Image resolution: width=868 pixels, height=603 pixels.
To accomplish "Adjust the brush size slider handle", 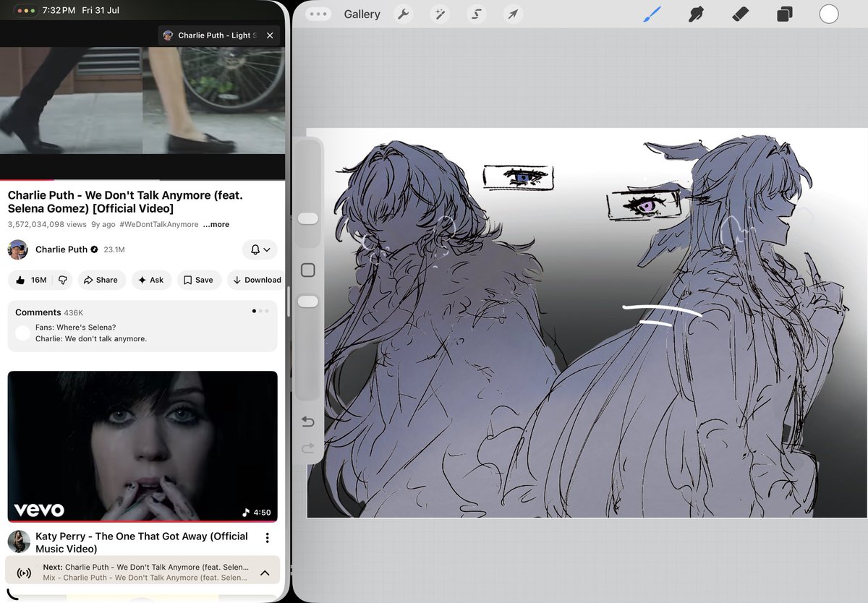I will (x=308, y=218).
